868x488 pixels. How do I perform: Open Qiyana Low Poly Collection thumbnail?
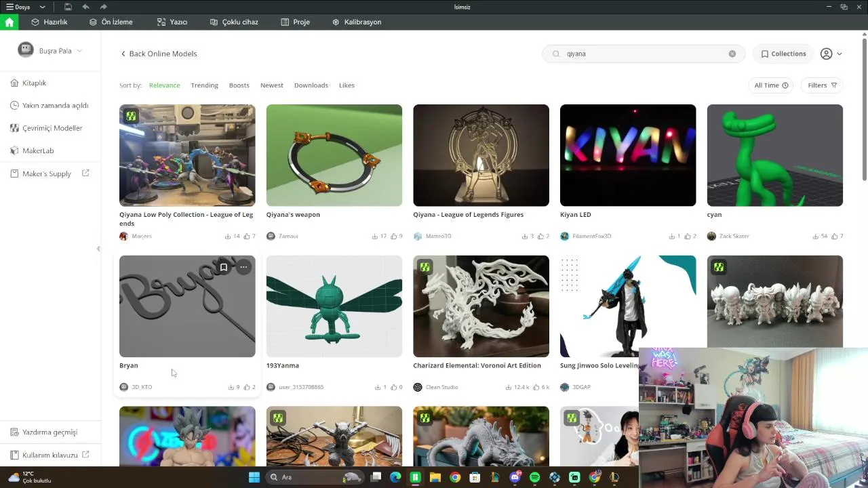(x=187, y=155)
